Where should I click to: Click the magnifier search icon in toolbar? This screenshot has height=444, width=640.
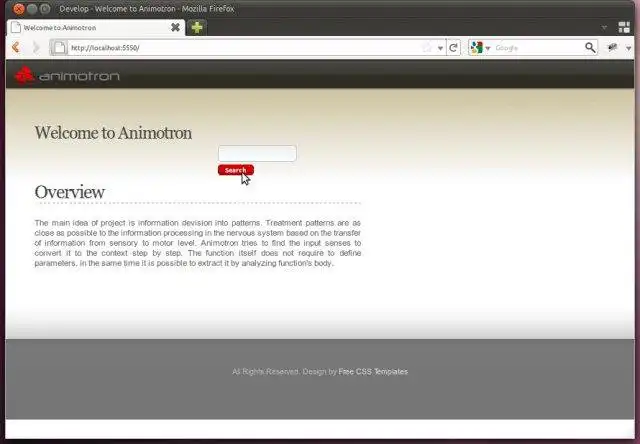(590, 48)
